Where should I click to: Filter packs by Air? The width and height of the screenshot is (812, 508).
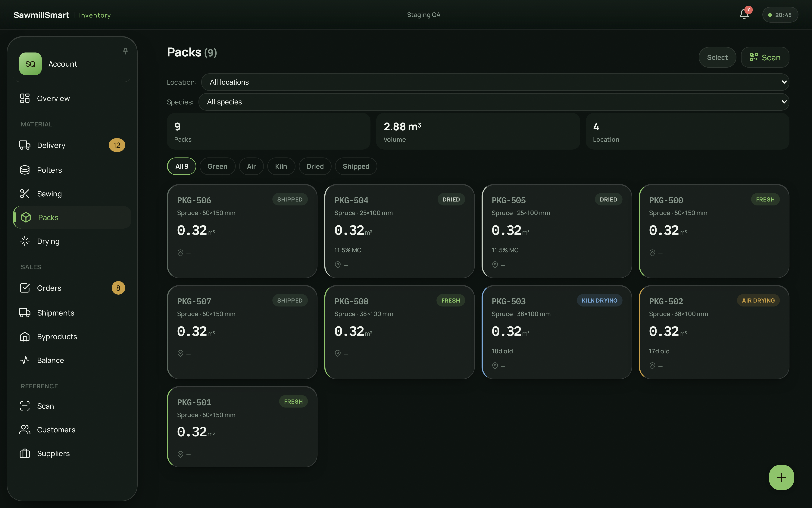251,166
